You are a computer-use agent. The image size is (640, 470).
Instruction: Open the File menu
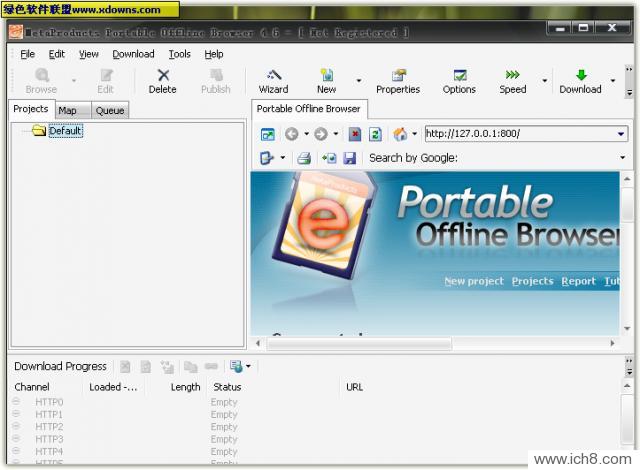[x=27, y=54]
